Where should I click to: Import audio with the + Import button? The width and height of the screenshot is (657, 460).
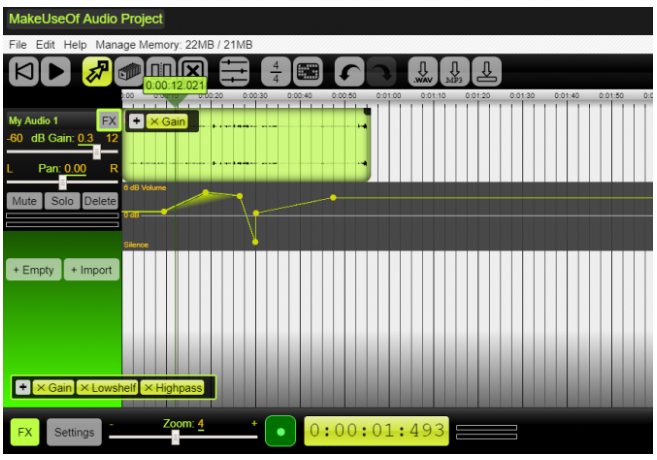coord(91,270)
